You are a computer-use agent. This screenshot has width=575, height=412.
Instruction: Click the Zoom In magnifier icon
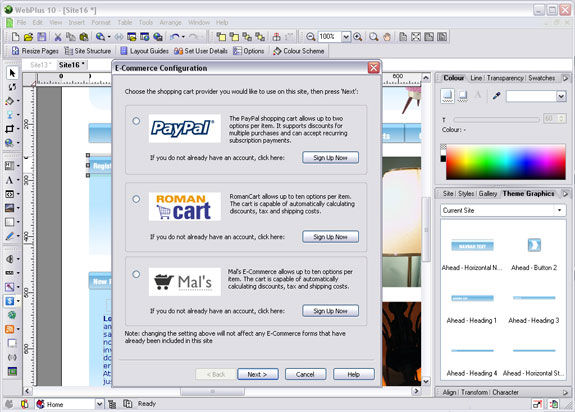(x=358, y=37)
